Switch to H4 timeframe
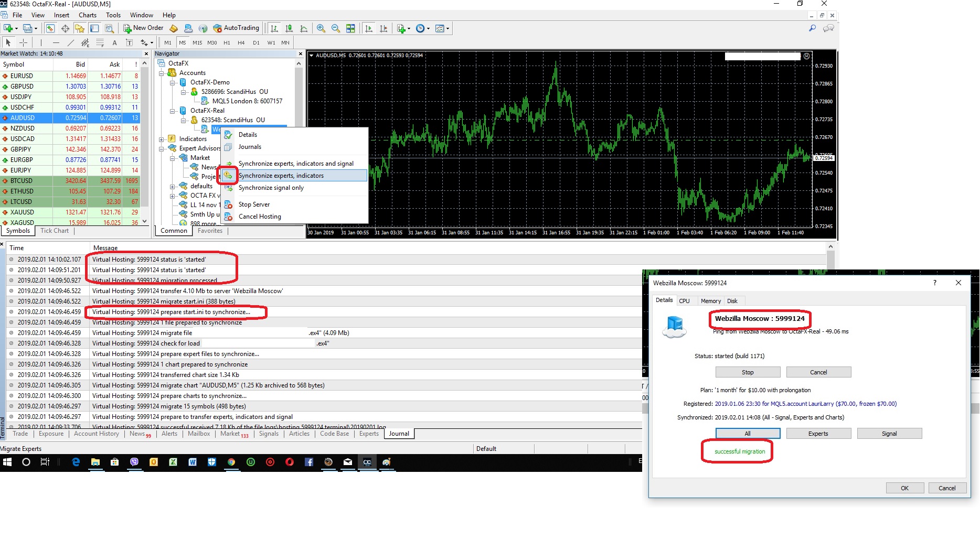Viewport: 980px width, 539px height. click(241, 42)
